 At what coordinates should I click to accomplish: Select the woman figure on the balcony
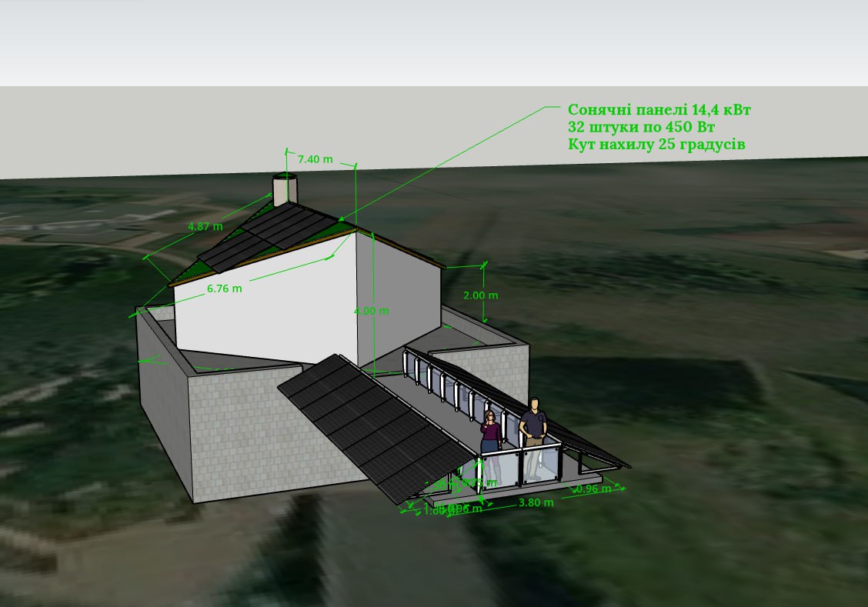point(489,433)
